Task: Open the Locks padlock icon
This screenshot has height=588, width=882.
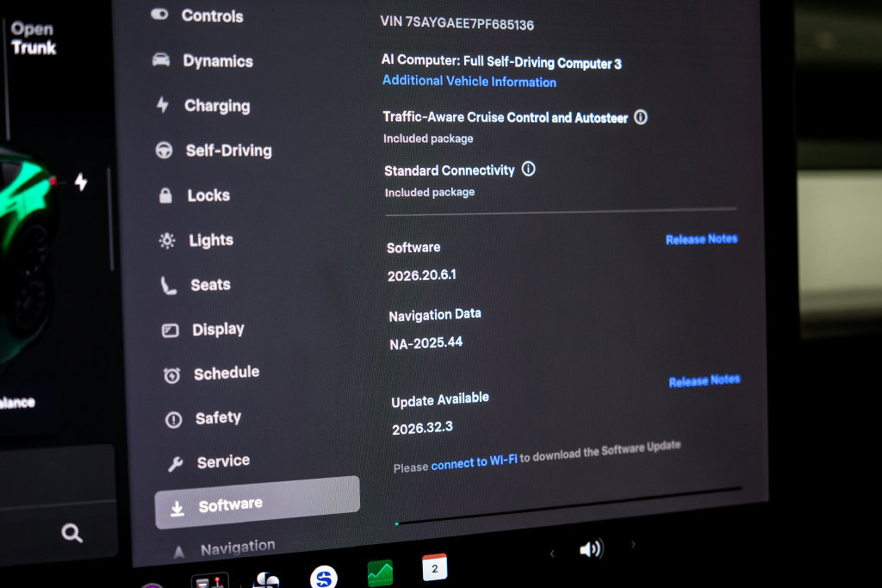Action: (x=165, y=195)
